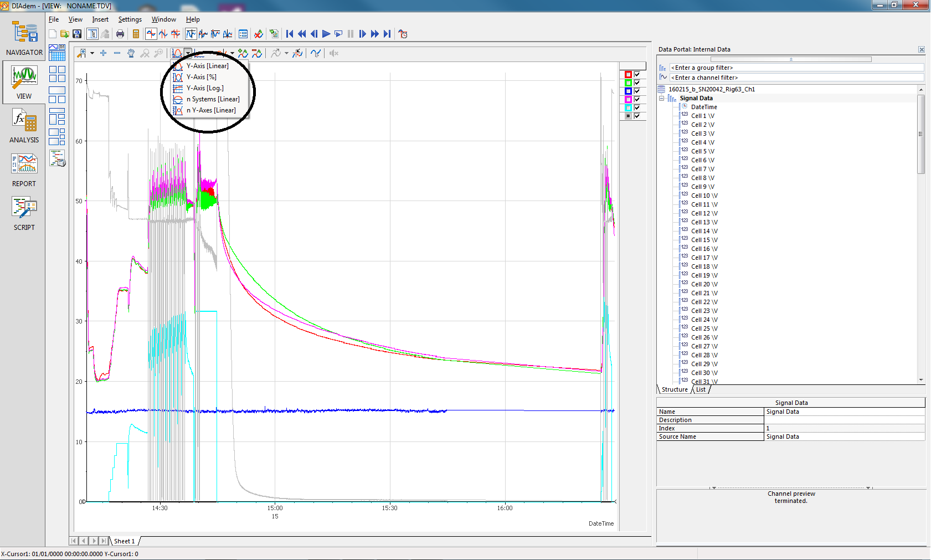
Task: Click the blue curve color swatch
Action: pyautogui.click(x=628, y=91)
